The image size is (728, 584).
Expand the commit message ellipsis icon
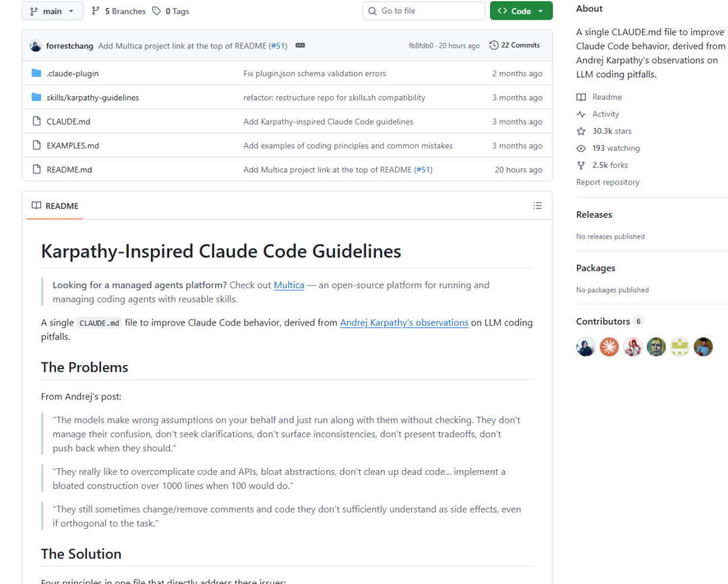click(x=300, y=46)
